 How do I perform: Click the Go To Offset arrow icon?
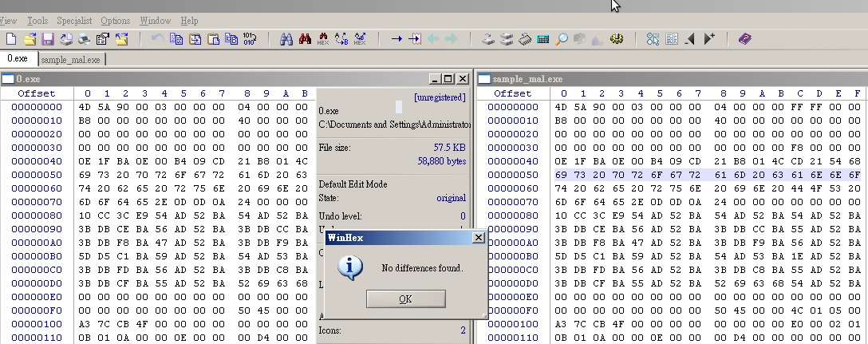(397, 38)
